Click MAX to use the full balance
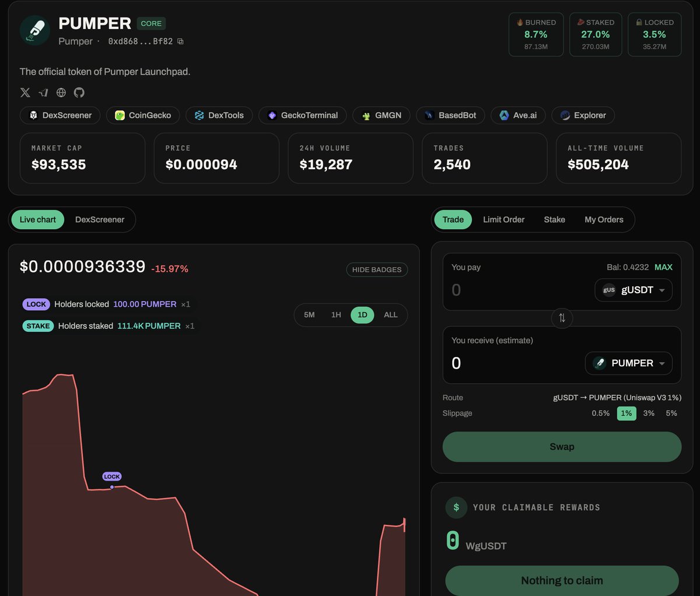Viewport: 700px width, 596px height. (x=663, y=267)
